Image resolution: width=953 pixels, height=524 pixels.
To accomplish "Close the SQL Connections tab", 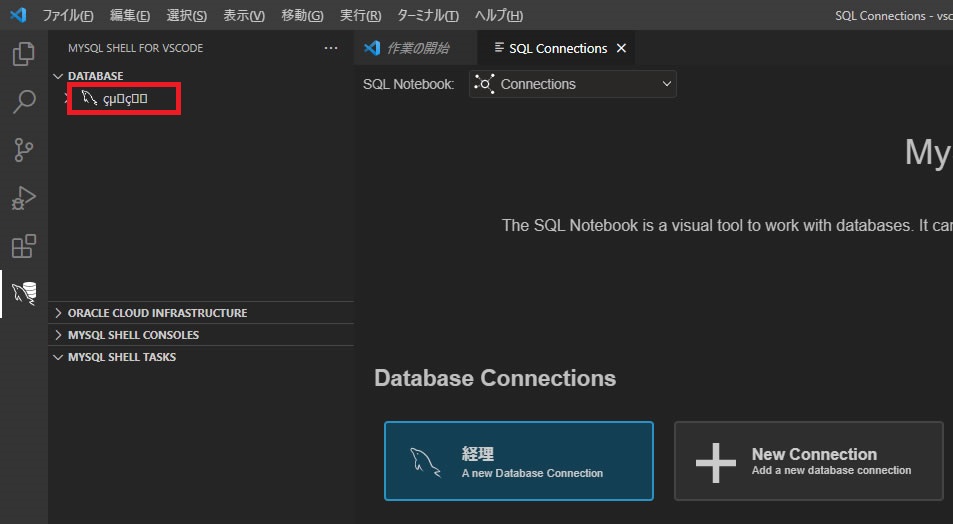I will point(621,48).
